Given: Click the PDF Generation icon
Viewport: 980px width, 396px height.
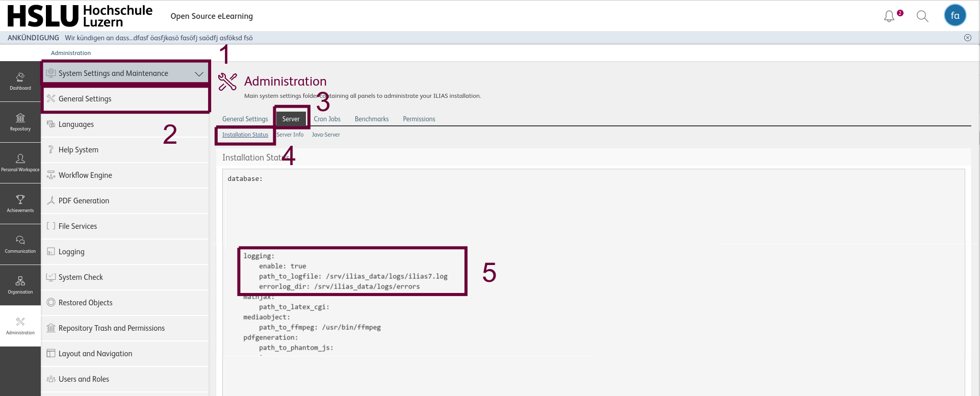Looking at the screenshot, I should pyautogui.click(x=51, y=200).
